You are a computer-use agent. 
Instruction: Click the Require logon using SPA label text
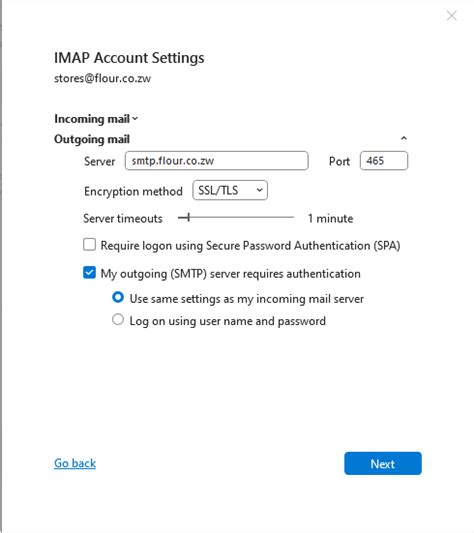click(x=250, y=245)
